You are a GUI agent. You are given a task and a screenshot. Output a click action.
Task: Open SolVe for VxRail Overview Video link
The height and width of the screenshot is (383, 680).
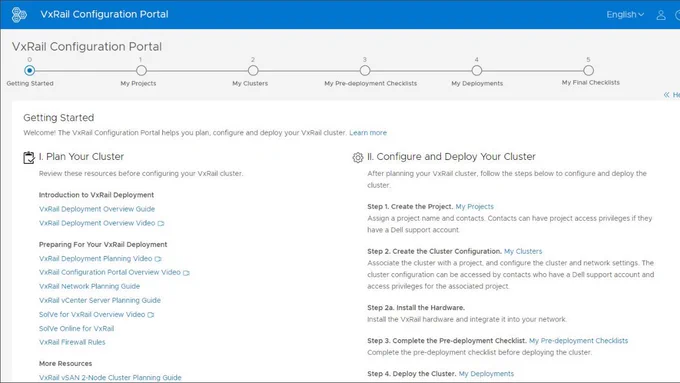[92, 314]
